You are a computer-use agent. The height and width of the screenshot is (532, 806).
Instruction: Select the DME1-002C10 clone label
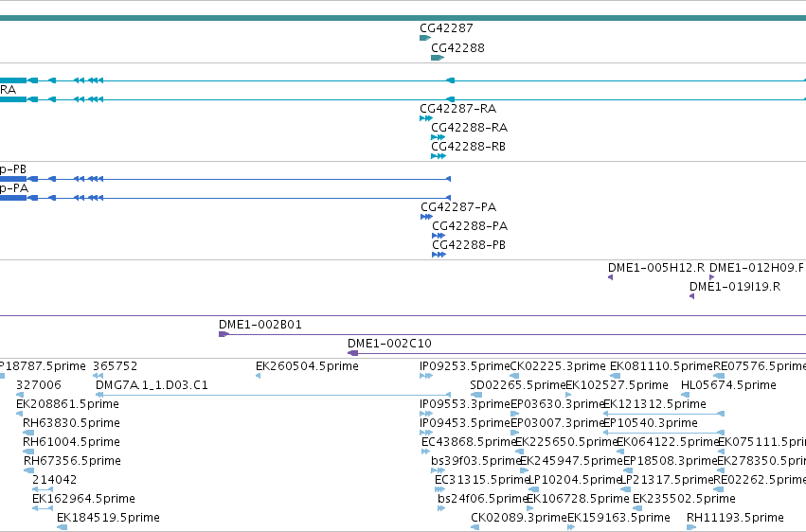click(x=389, y=344)
